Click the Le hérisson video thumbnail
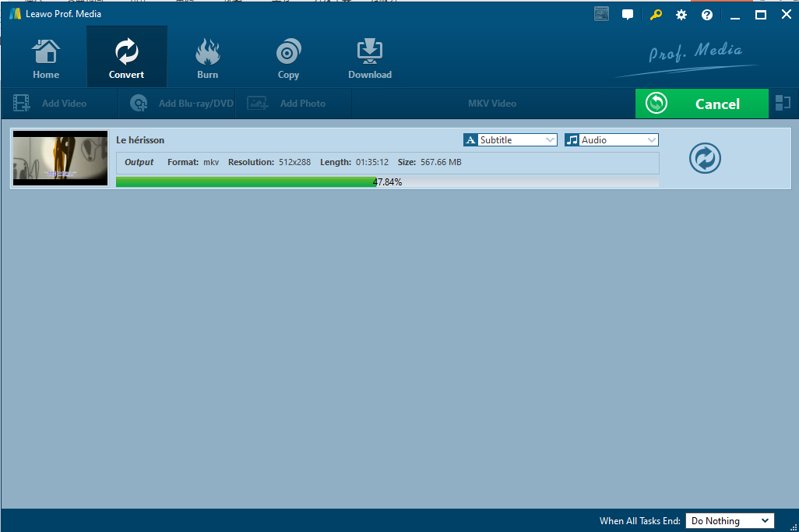The height and width of the screenshot is (532, 799). pos(60,158)
